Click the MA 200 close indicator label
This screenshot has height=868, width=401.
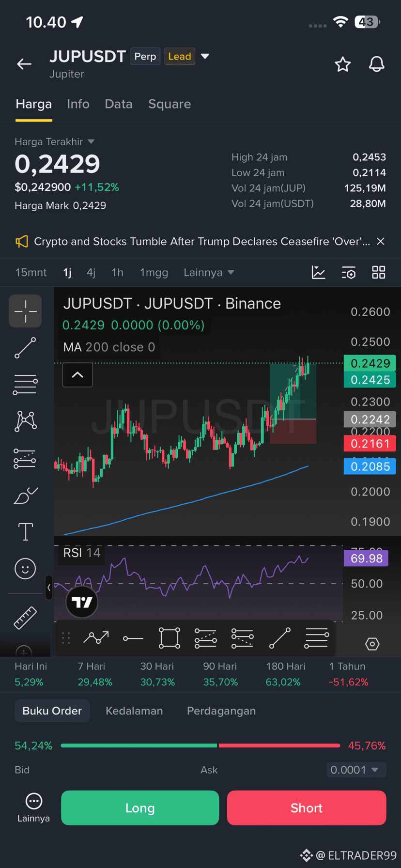pyautogui.click(x=109, y=347)
